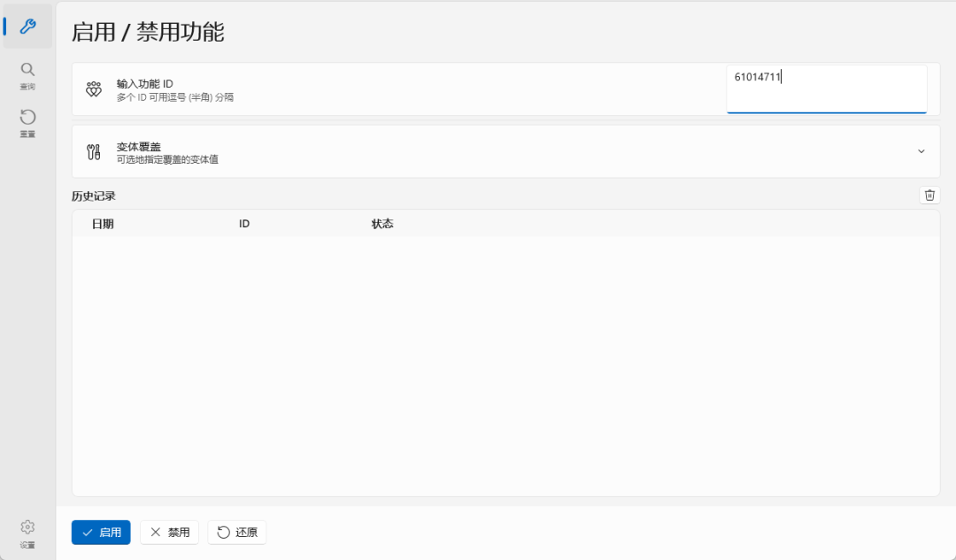Click the empty history list area

(506, 365)
